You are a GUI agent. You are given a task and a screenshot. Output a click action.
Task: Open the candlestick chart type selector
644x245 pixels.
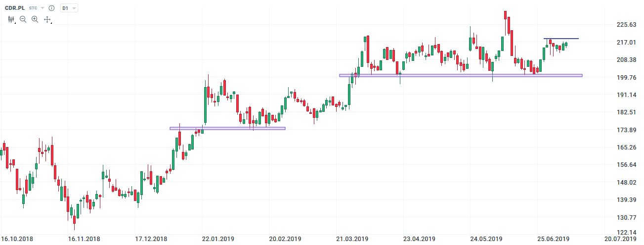click(x=12, y=19)
